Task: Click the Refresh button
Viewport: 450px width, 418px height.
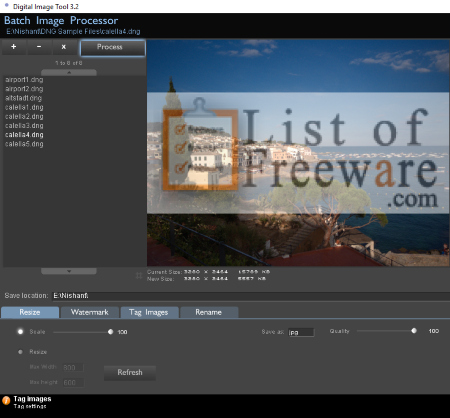Action: coord(130,373)
